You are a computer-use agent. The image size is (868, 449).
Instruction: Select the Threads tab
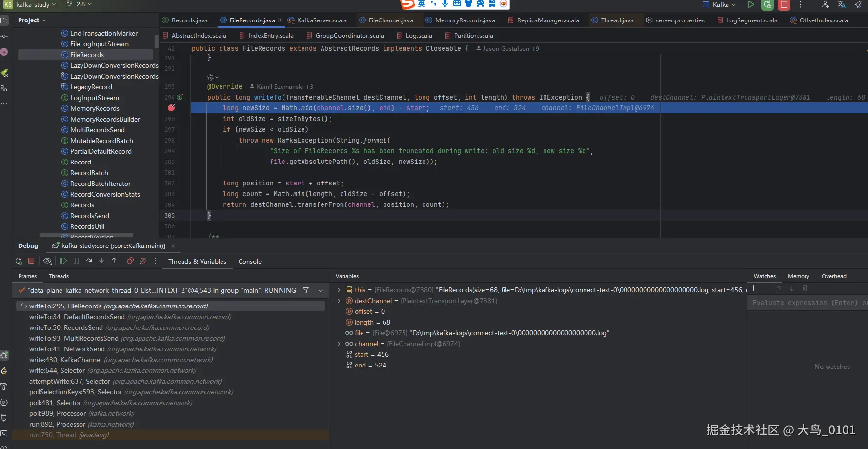coord(59,276)
